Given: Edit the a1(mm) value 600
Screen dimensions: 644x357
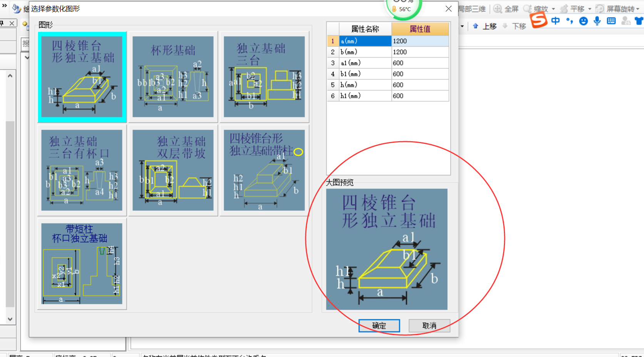Looking at the screenshot, I should pyautogui.click(x=420, y=63).
